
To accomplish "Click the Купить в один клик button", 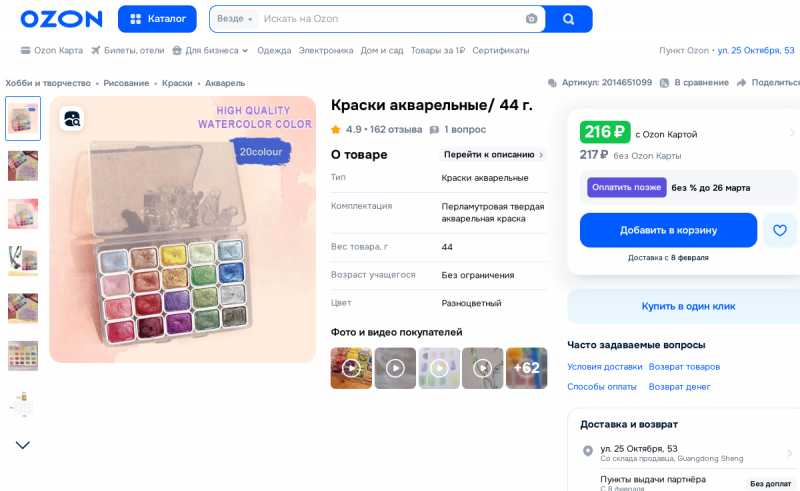I will click(x=688, y=306).
